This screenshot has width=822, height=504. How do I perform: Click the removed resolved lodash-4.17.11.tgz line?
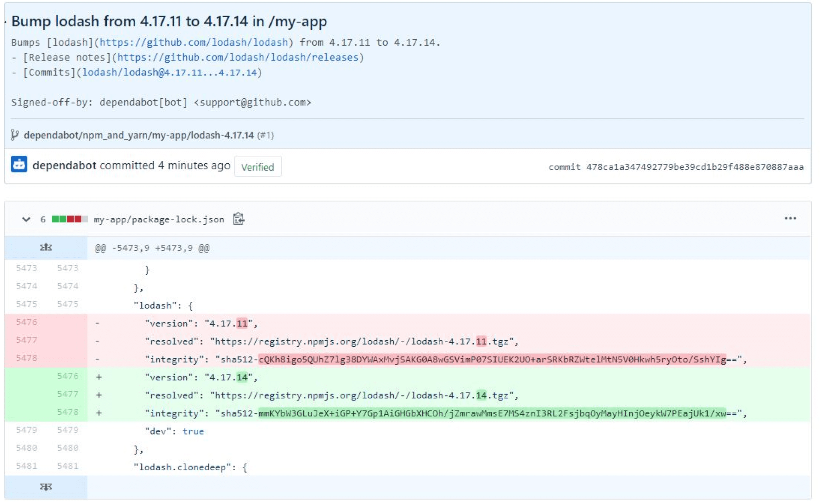point(449,341)
